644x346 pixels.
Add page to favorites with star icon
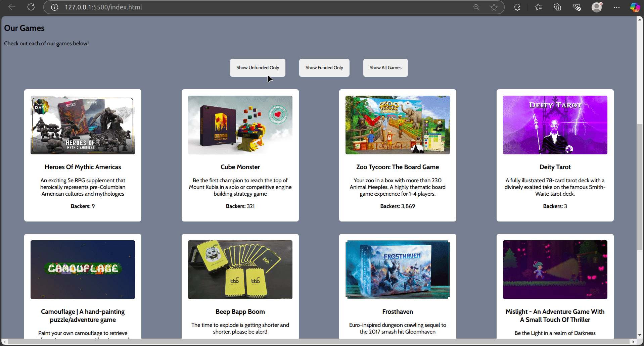(494, 7)
